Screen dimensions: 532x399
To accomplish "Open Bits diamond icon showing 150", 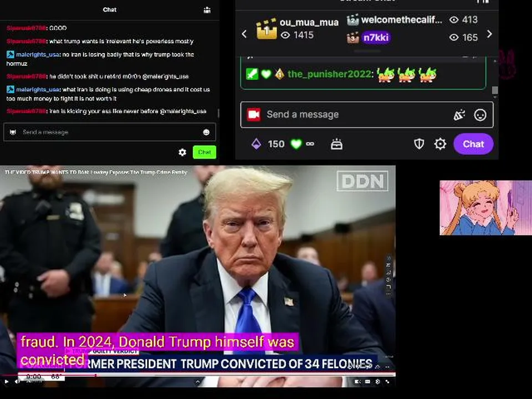I will click(x=257, y=144).
